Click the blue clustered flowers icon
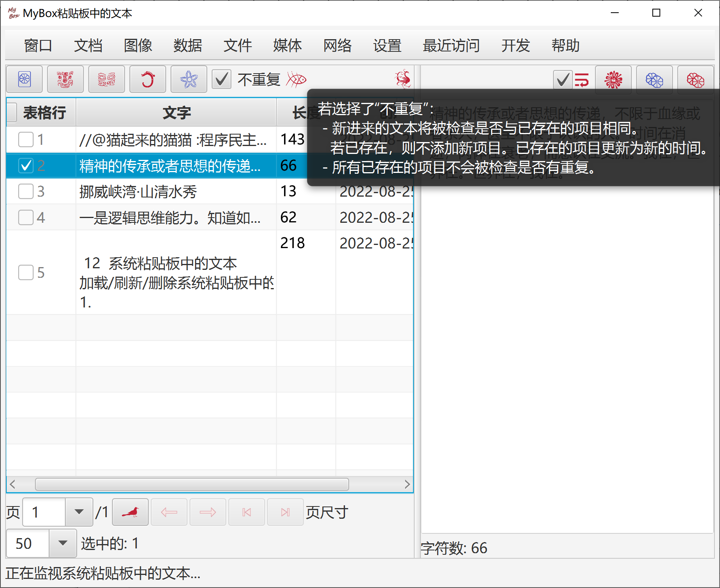This screenshot has width=720, height=588. pos(654,80)
